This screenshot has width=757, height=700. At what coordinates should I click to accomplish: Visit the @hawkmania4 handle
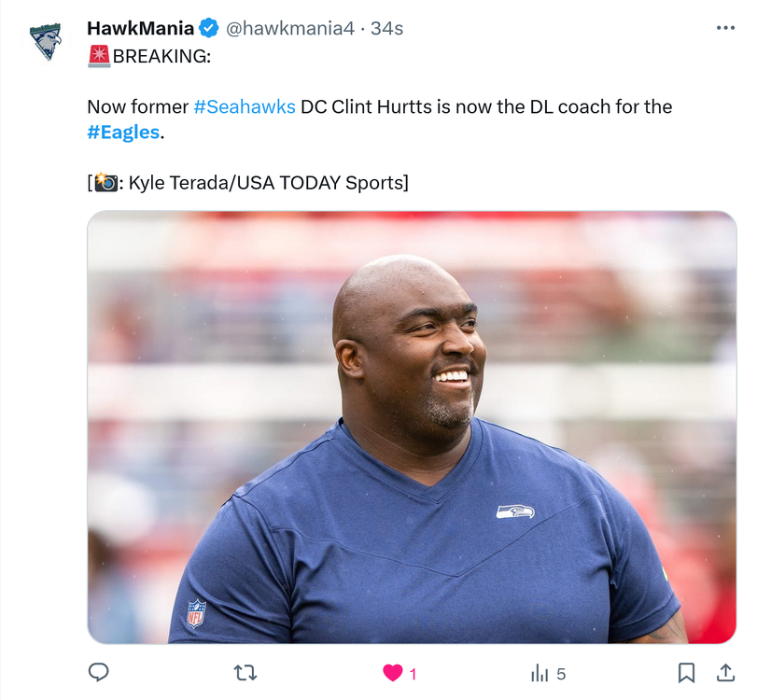click(x=289, y=29)
